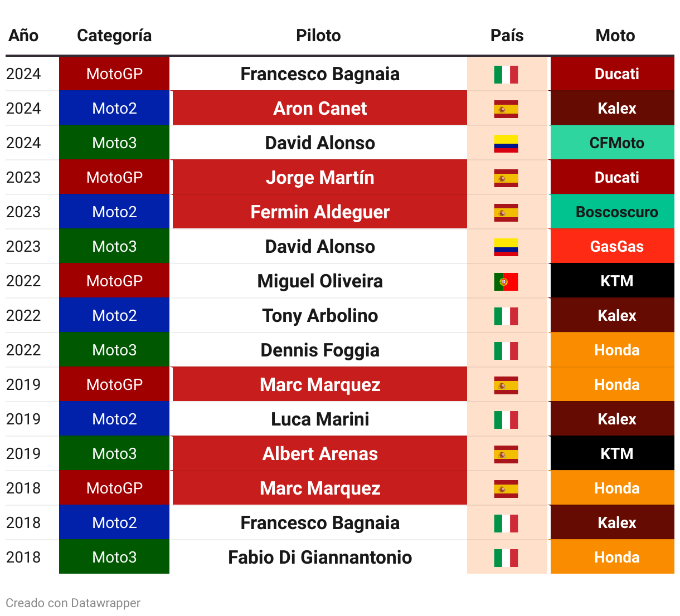Click the Luca Marini name cell
The image size is (680, 616).
pos(320,419)
